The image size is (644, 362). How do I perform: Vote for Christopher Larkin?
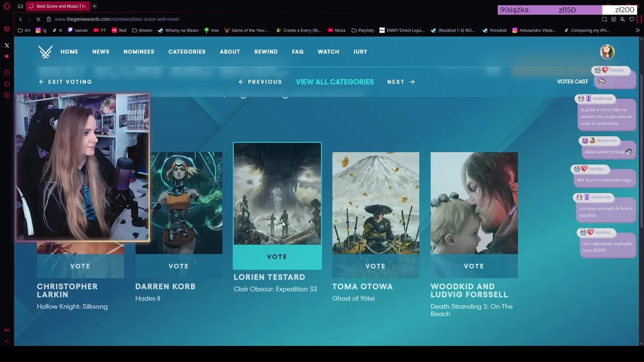click(80, 266)
